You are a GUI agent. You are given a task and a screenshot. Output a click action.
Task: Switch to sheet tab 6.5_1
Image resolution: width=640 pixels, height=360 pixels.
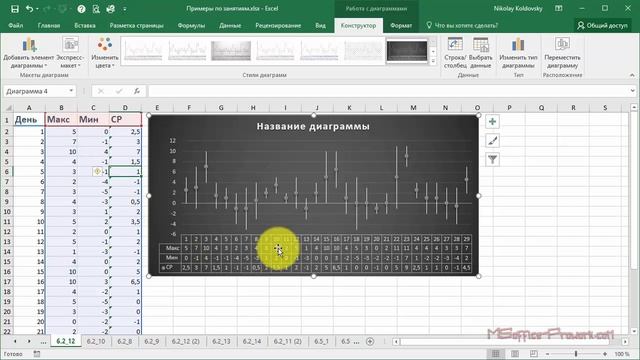(x=321, y=341)
